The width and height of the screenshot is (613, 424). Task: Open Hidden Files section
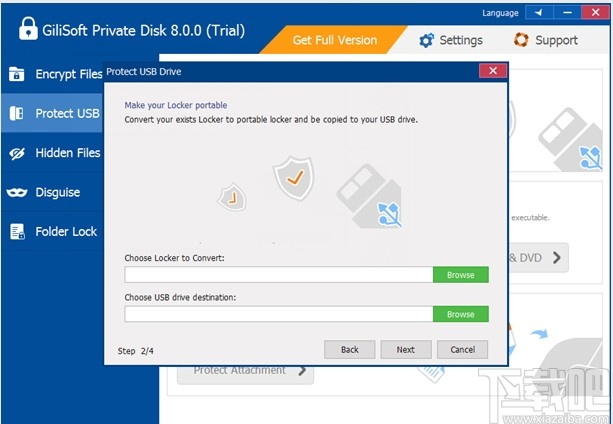[x=52, y=153]
